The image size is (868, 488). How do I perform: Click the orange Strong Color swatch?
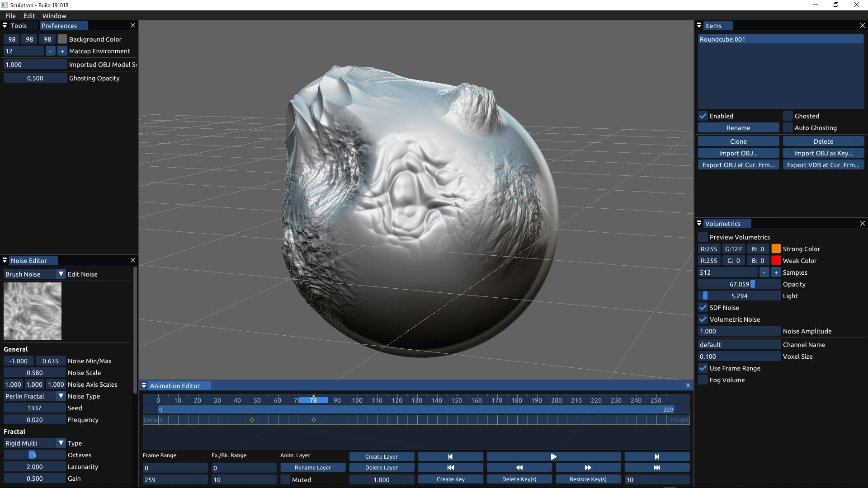point(776,249)
